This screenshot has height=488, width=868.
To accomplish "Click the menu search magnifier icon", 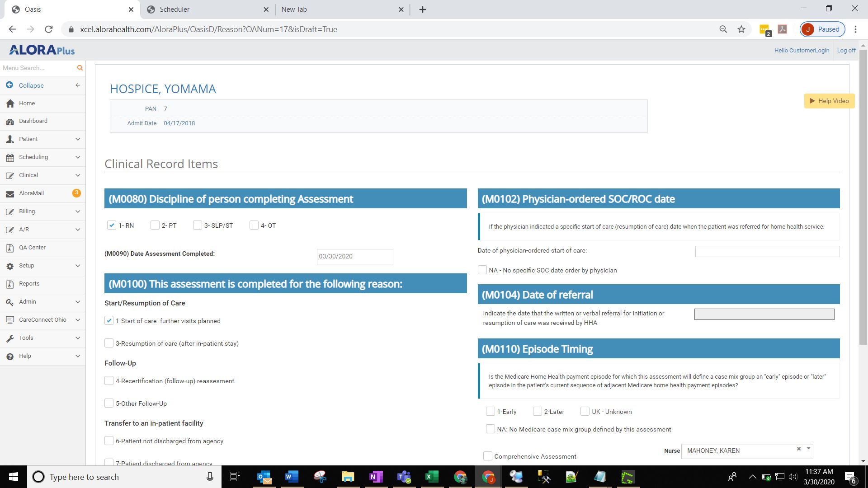I will pos(80,68).
